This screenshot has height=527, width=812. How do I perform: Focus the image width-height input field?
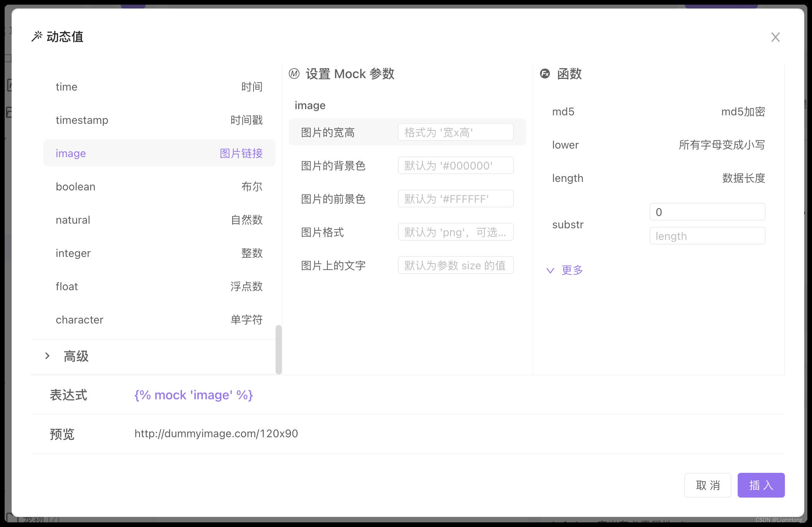coord(456,132)
